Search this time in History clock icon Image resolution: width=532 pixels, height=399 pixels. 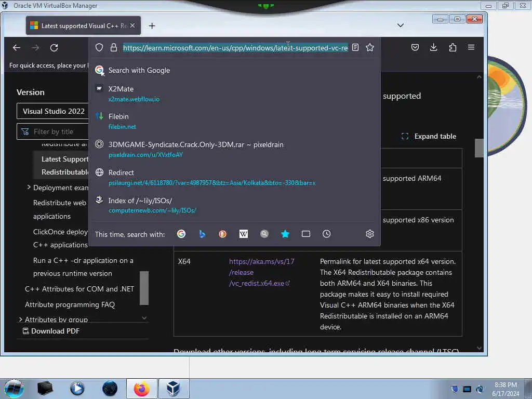click(326, 234)
